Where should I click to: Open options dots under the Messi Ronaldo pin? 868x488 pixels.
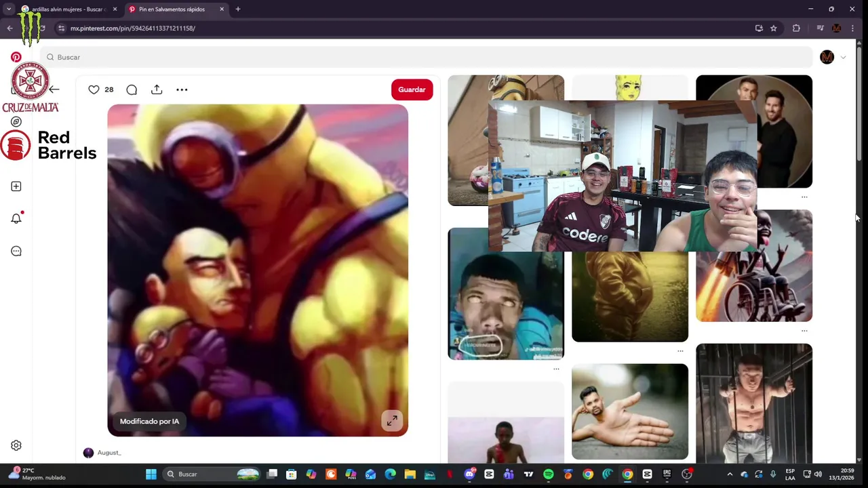[804, 197]
